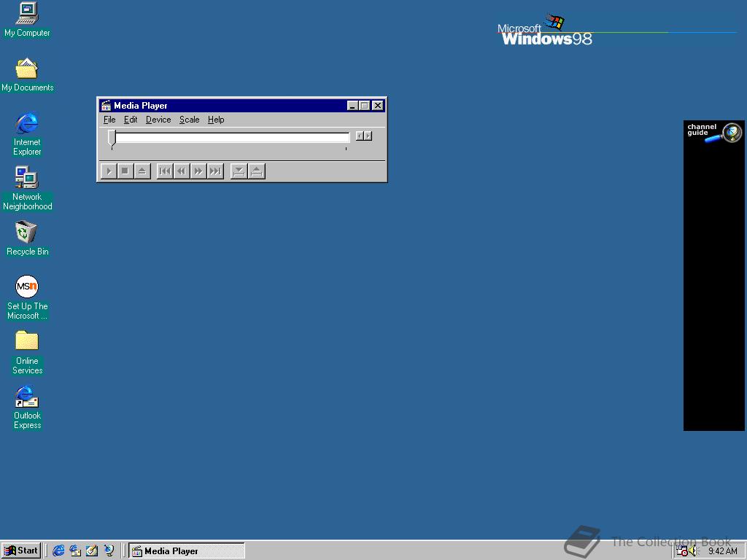Click the Previous Mark button
This screenshot has width=747, height=560.
(165, 171)
